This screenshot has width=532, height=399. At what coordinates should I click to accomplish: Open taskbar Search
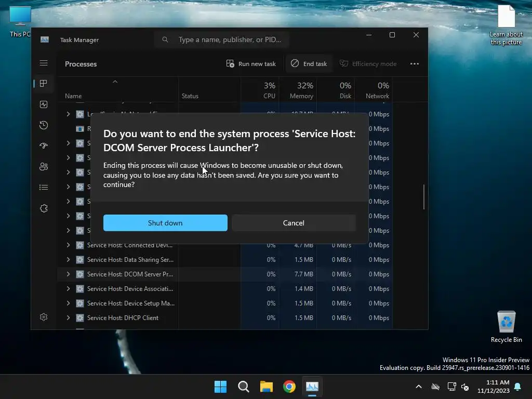coord(243,387)
